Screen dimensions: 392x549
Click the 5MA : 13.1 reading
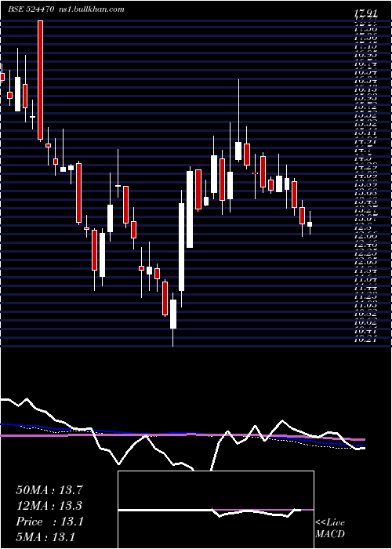(45, 537)
